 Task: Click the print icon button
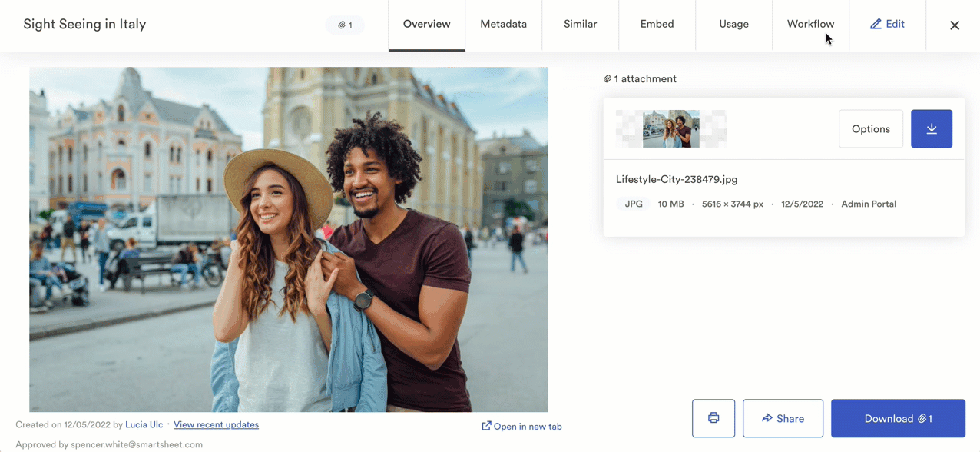pos(713,418)
